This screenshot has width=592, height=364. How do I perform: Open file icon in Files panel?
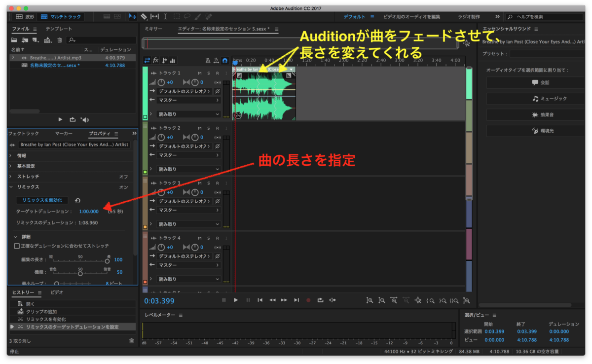click(x=15, y=40)
